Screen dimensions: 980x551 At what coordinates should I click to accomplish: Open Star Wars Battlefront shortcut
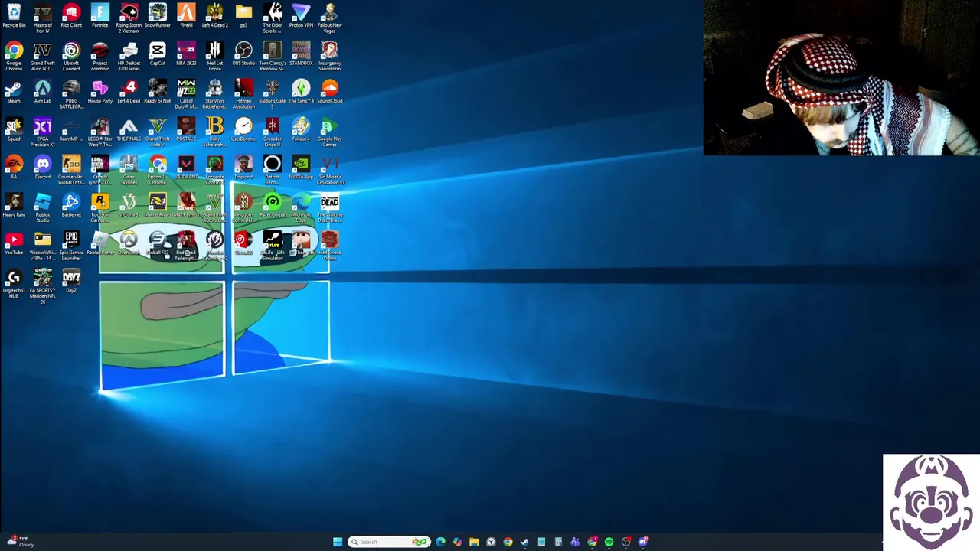coord(215,94)
